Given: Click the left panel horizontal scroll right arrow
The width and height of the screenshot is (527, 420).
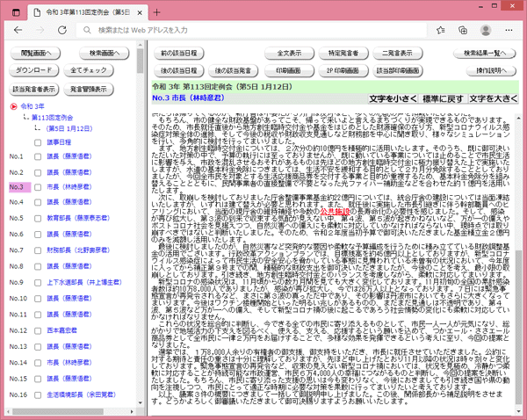Looking at the screenshot, I should click(x=132, y=411).
